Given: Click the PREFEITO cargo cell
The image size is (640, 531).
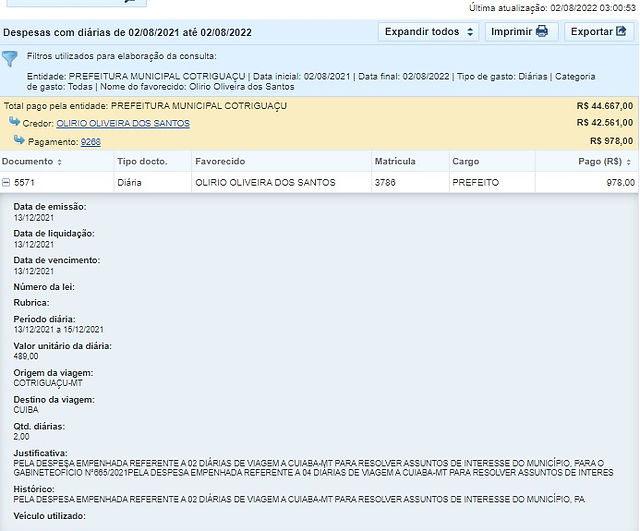Looking at the screenshot, I should click(x=476, y=182).
